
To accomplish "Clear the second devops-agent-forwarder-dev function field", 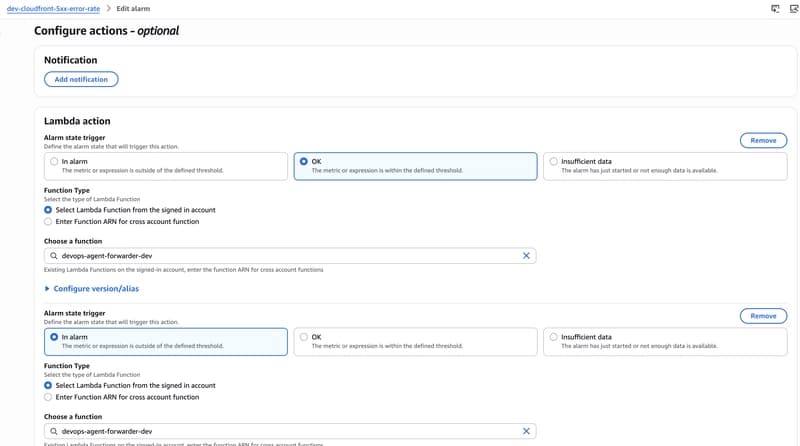I will (526, 431).
